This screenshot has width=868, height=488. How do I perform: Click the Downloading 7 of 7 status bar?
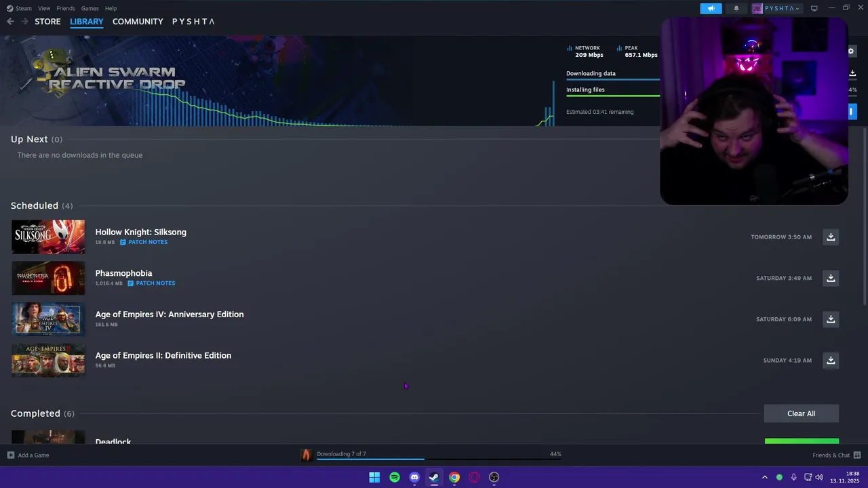(439, 455)
